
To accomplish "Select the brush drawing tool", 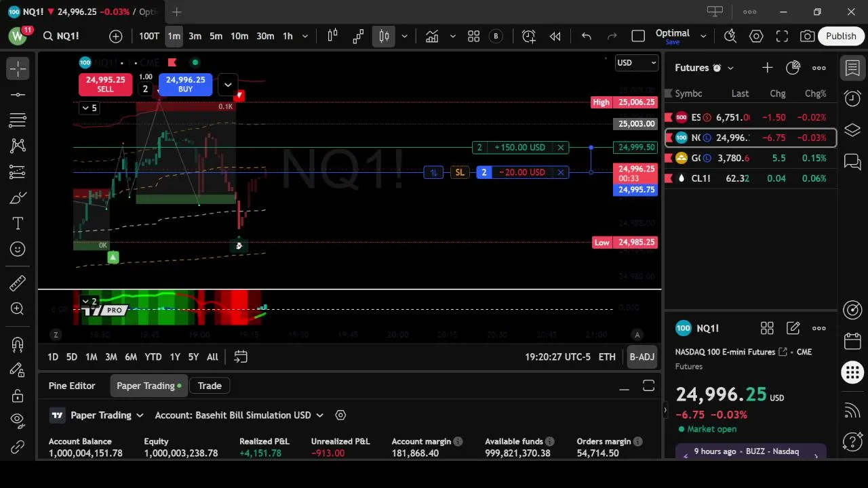I will pyautogui.click(x=18, y=198).
